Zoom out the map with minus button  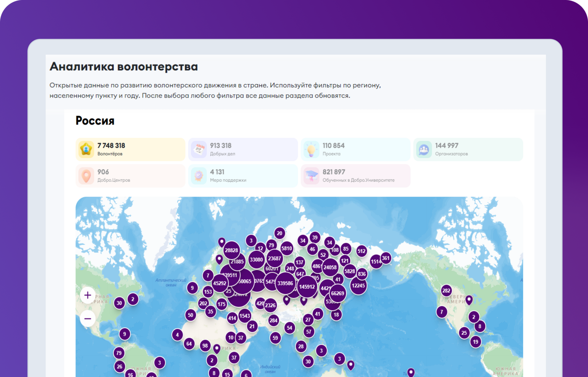tap(87, 319)
